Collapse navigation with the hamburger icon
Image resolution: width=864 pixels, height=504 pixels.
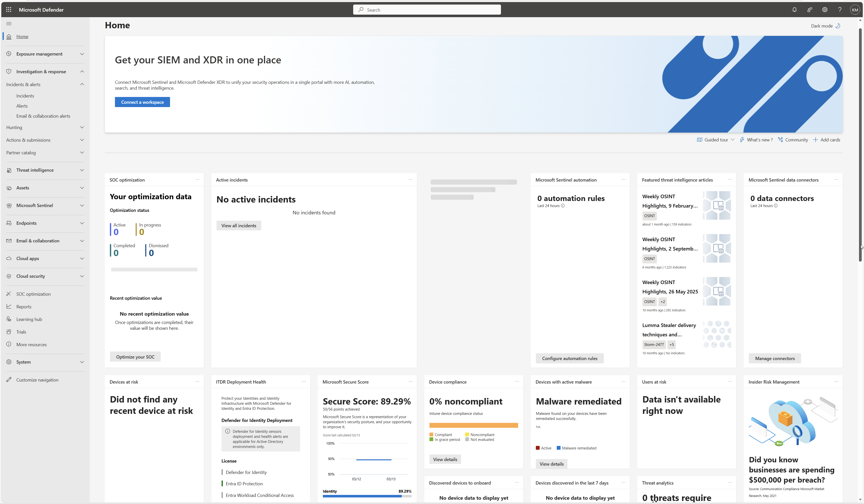tap(9, 24)
